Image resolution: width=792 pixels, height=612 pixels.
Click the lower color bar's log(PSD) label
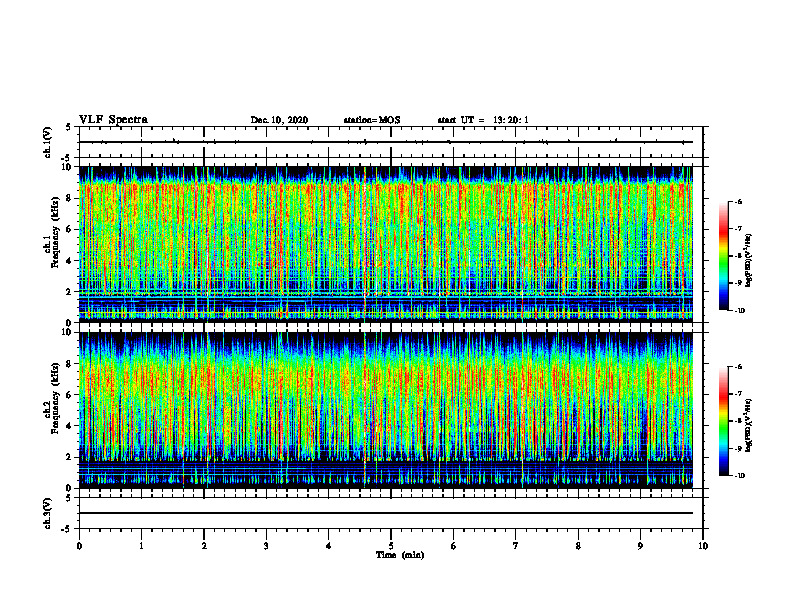click(749, 425)
